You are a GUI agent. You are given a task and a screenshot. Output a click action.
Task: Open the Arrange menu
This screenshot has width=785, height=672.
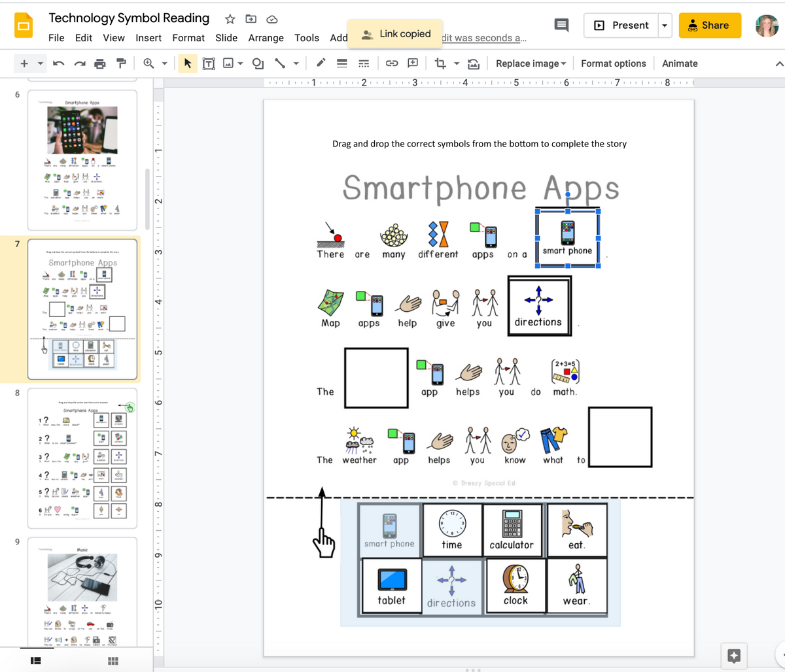click(266, 38)
